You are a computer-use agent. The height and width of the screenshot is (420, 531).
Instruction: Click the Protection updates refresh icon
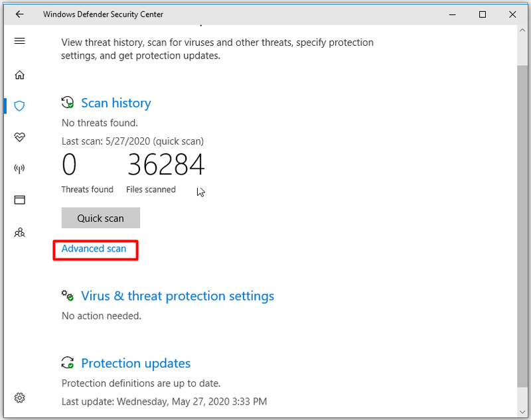click(68, 362)
